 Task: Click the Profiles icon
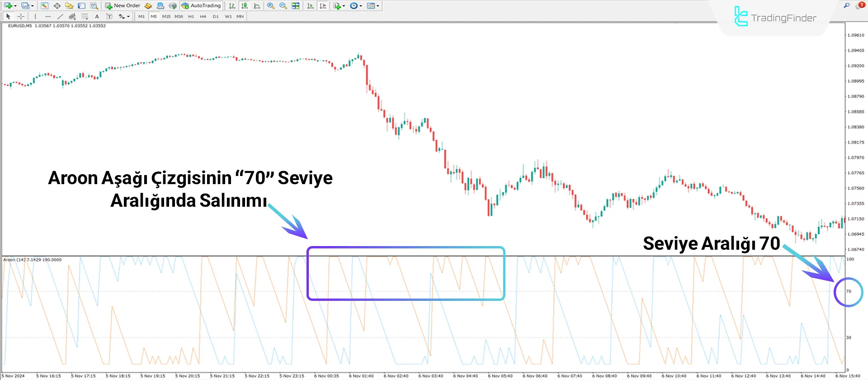pos(25,5)
